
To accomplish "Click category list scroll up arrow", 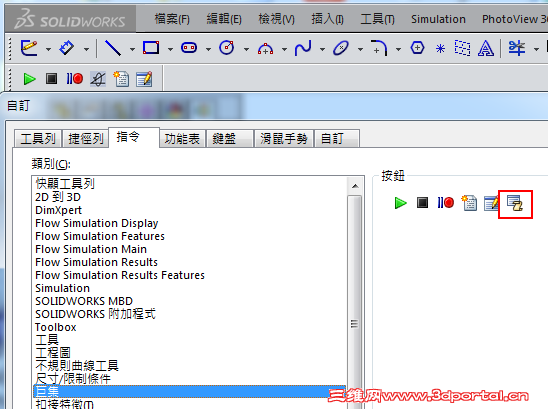I will point(355,186).
